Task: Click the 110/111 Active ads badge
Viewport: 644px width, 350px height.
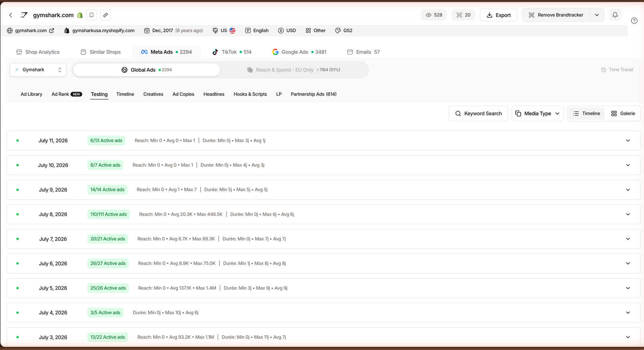Action: pos(109,214)
